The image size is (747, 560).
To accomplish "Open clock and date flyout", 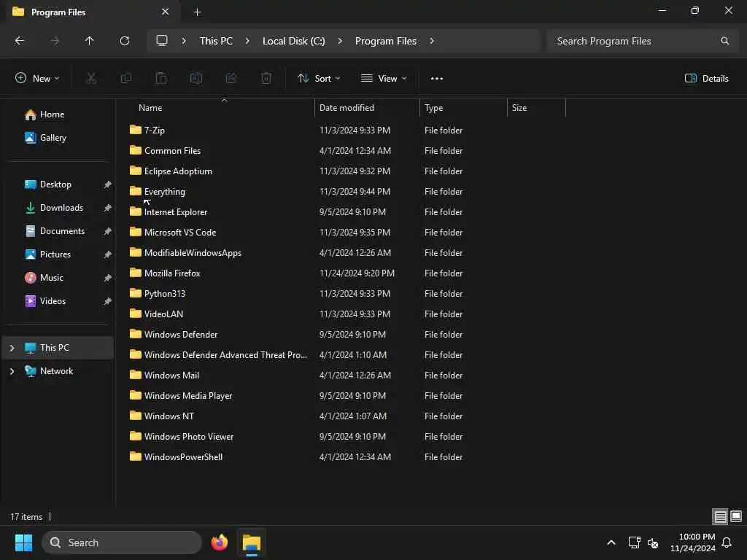I will tap(693, 542).
